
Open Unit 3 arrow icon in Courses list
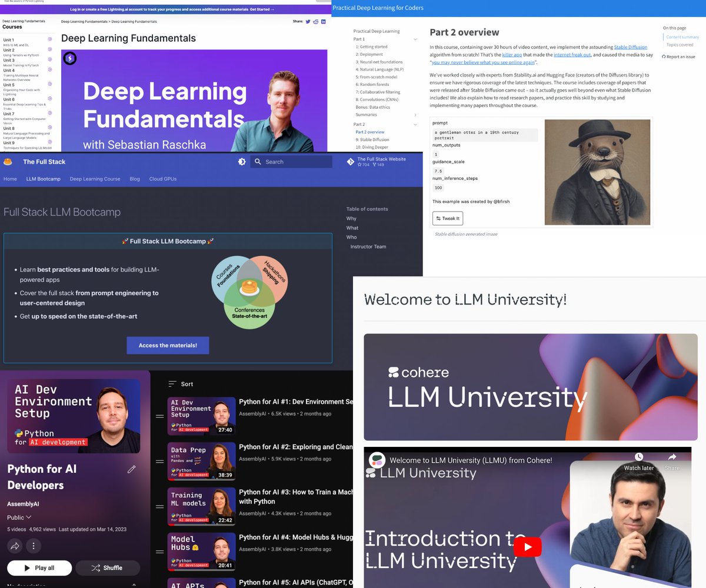pyautogui.click(x=50, y=60)
